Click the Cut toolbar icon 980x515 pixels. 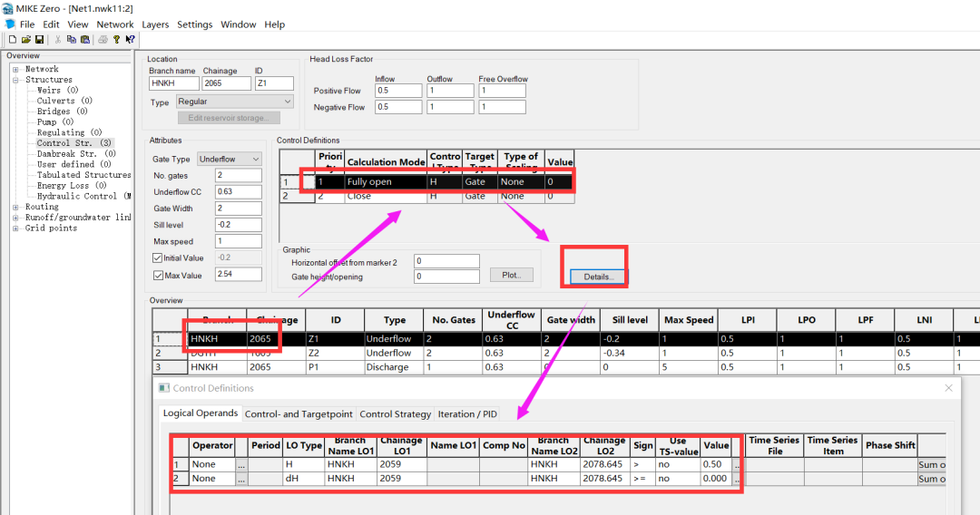(x=57, y=39)
